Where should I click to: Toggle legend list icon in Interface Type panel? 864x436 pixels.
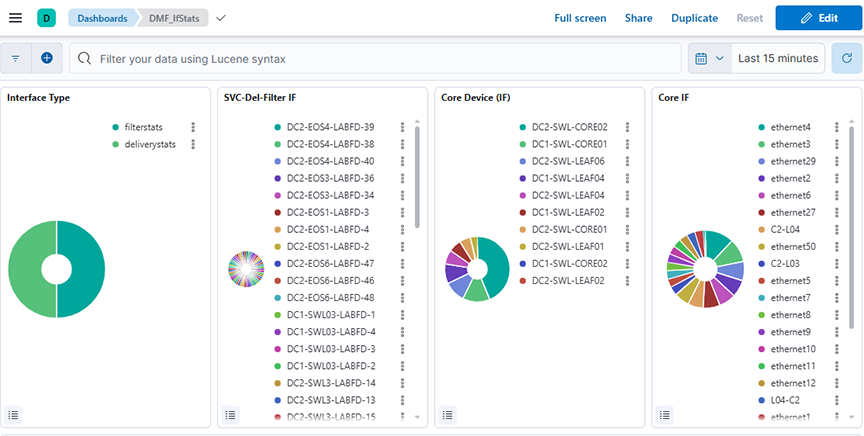click(x=15, y=414)
